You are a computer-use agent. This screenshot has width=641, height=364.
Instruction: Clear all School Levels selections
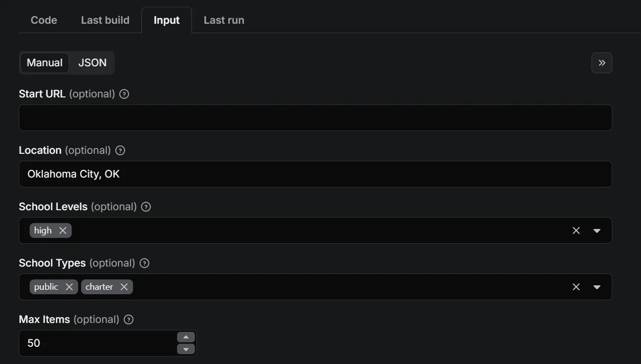pyautogui.click(x=576, y=230)
